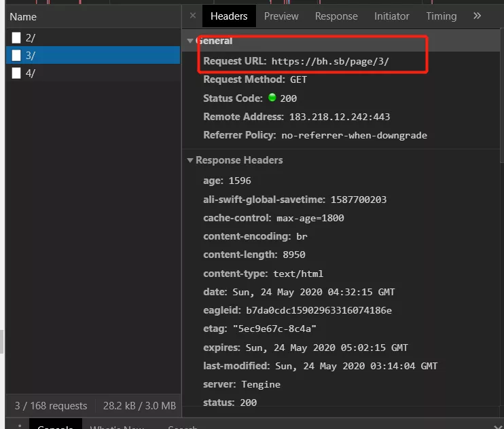The height and width of the screenshot is (429, 504).
Task: Collapse the General section
Action: click(191, 41)
